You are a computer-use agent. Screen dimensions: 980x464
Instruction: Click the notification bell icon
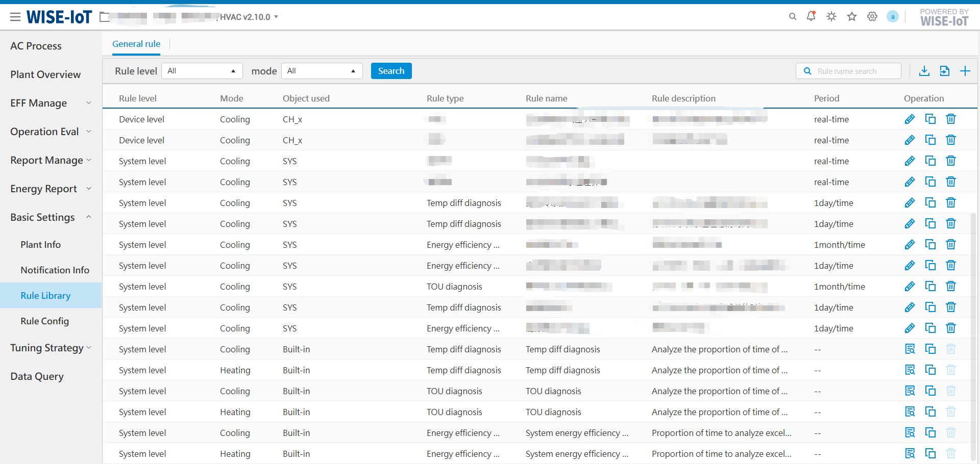pos(811,16)
